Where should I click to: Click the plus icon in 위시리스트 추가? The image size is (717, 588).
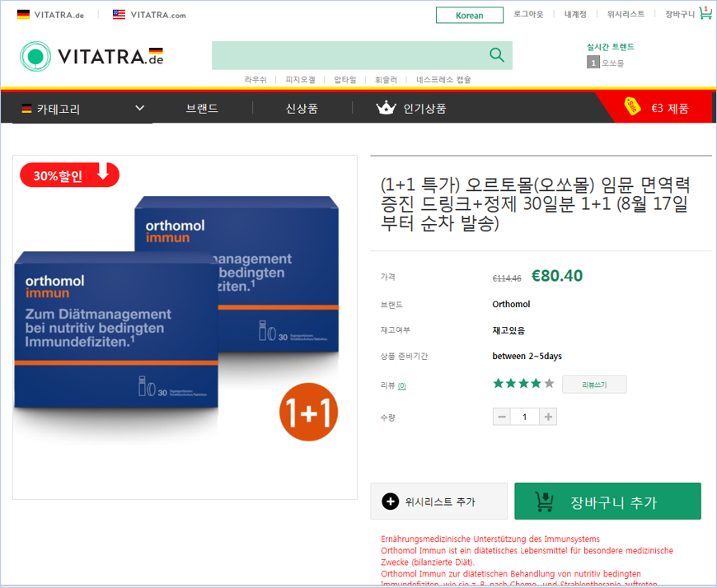pyautogui.click(x=390, y=502)
